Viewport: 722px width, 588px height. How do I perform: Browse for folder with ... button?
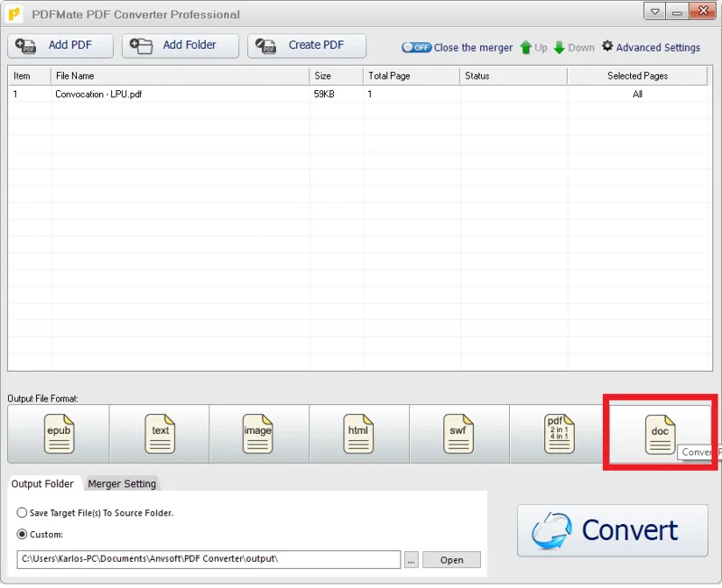[x=412, y=560]
